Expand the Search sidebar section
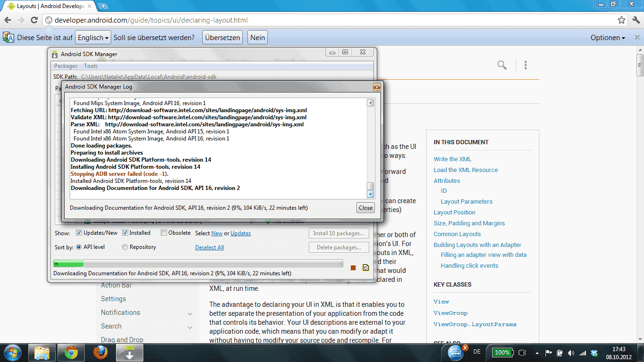 [190, 328]
